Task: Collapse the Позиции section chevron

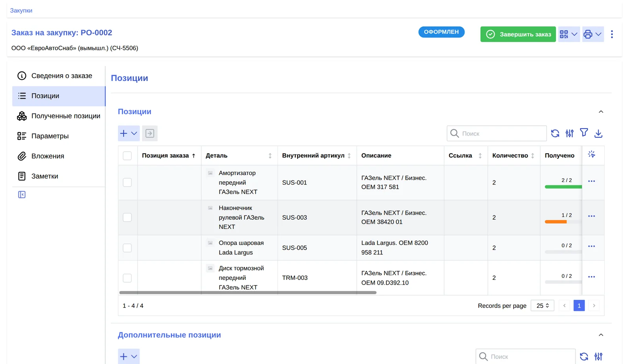Action: [x=601, y=112]
